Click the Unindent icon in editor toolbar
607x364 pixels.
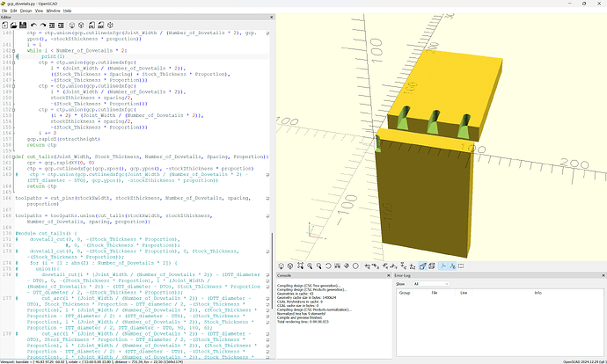click(x=52, y=25)
